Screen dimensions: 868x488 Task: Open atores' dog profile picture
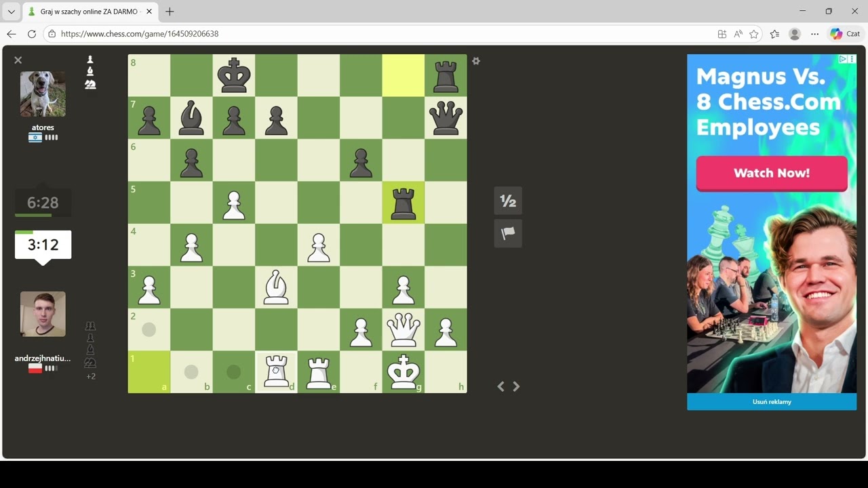(x=43, y=94)
